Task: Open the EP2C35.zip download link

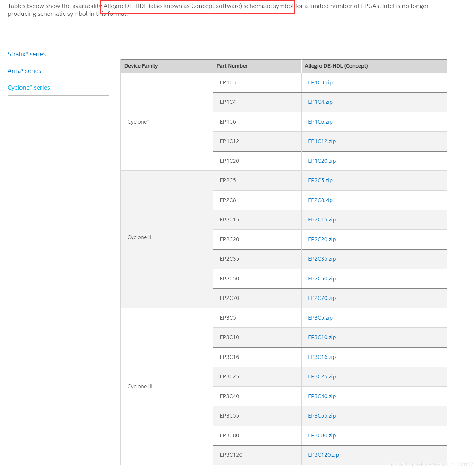Action: coord(322,259)
